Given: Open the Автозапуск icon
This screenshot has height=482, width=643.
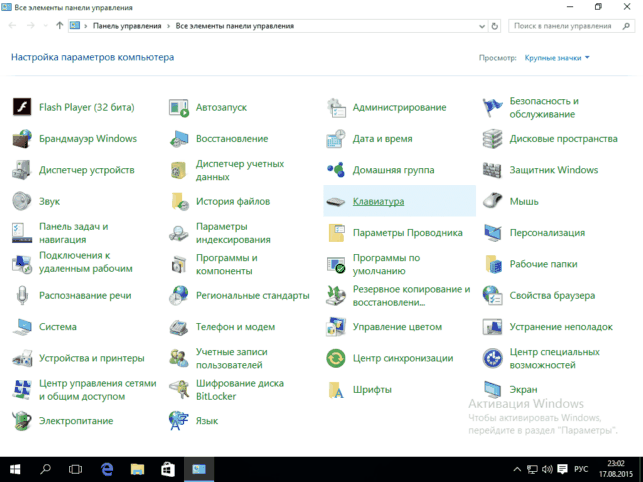Looking at the screenshot, I should tap(179, 107).
